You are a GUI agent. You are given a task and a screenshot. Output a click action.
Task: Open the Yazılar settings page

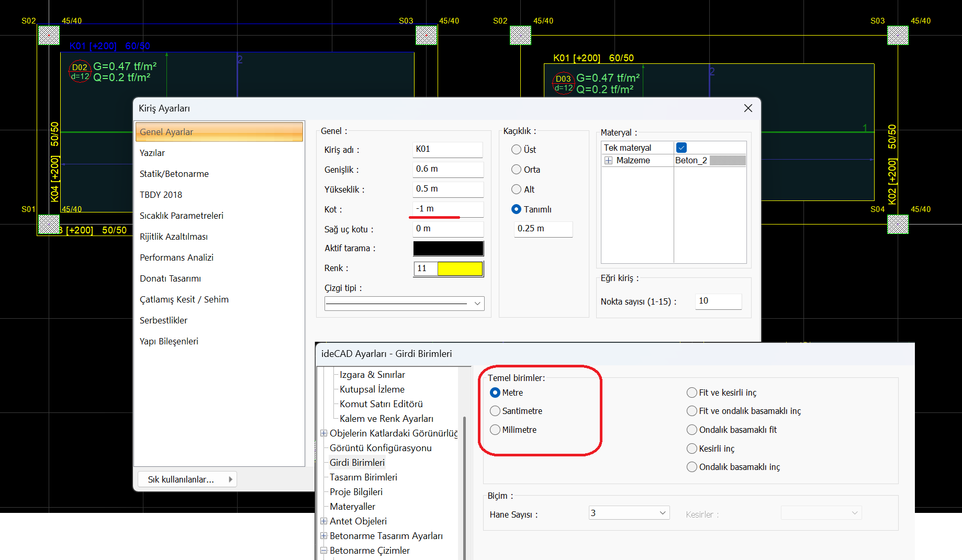pos(152,153)
